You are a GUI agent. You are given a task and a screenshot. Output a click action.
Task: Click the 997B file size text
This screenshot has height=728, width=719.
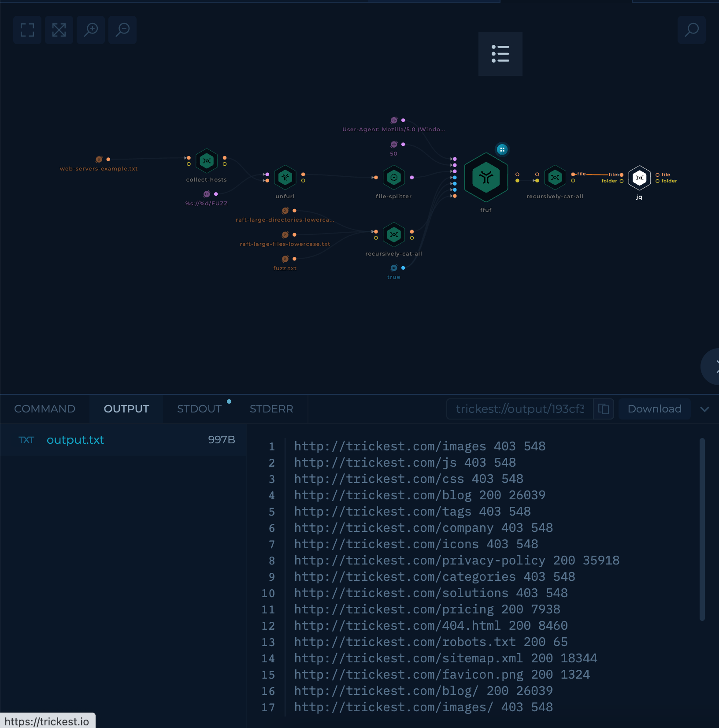click(x=222, y=440)
